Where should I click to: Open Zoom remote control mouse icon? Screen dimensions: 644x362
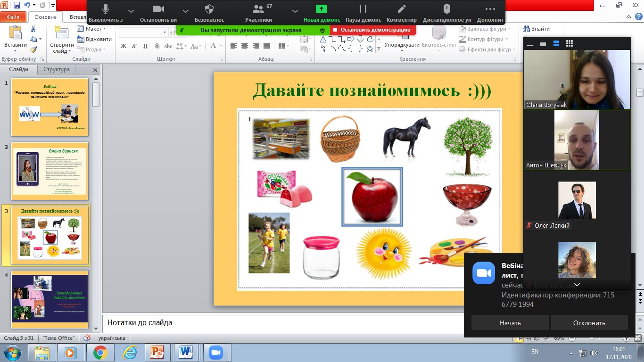point(447,9)
